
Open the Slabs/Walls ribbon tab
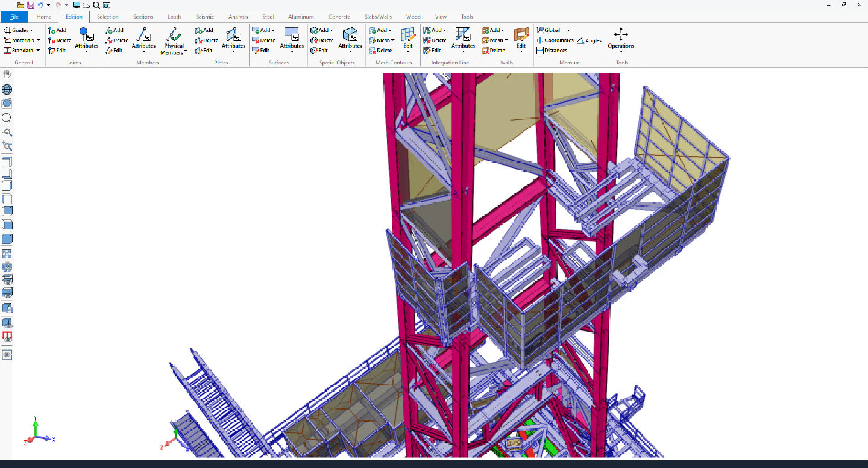[x=377, y=16]
